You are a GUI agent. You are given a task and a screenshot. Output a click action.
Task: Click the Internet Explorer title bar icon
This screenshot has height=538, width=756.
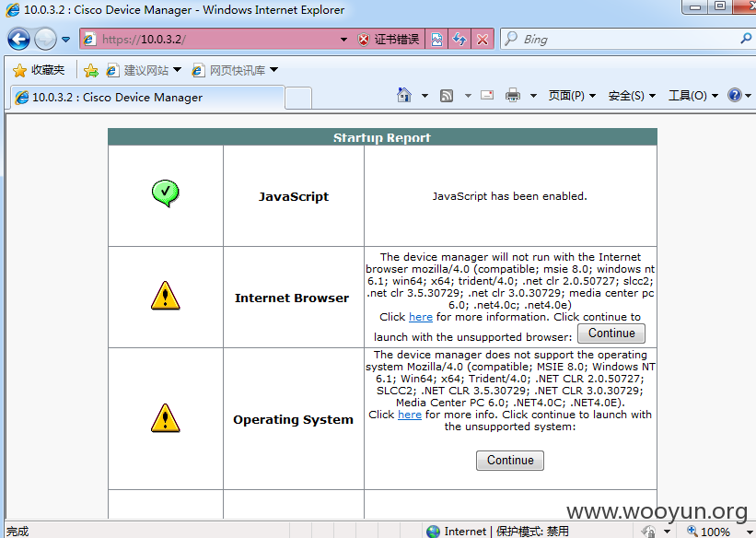pos(13,9)
